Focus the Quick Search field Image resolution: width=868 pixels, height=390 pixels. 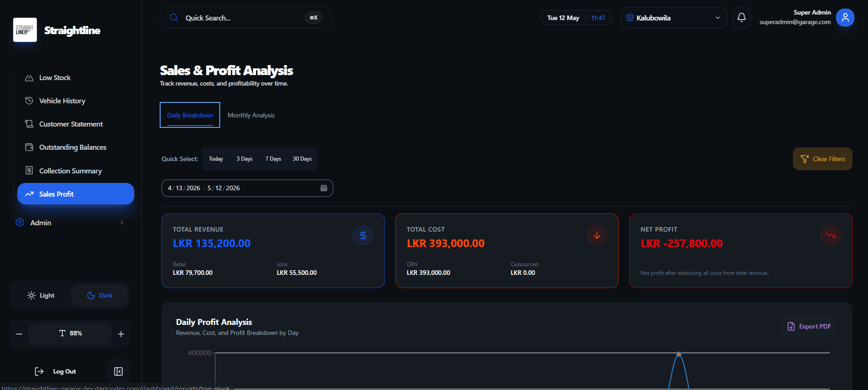tap(246, 18)
